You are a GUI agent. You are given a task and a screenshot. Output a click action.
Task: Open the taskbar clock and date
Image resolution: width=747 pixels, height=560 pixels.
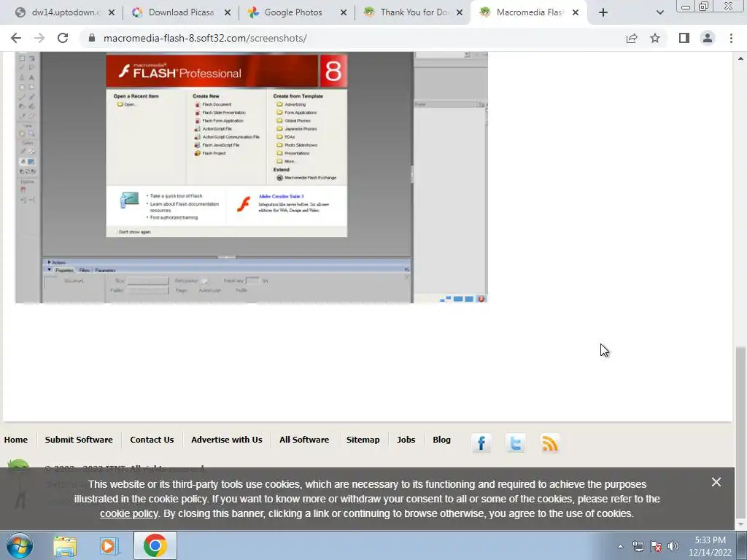click(x=710, y=546)
